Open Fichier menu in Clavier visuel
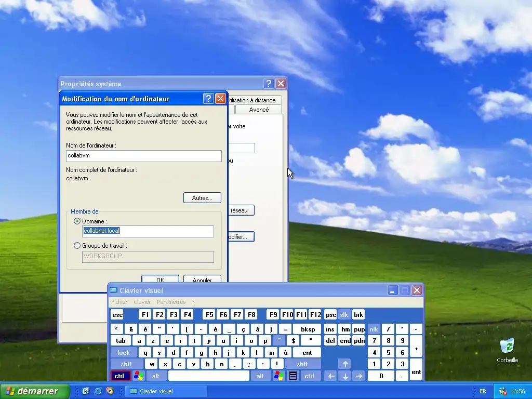Viewport: 532px width, 399px height. pyautogui.click(x=119, y=302)
